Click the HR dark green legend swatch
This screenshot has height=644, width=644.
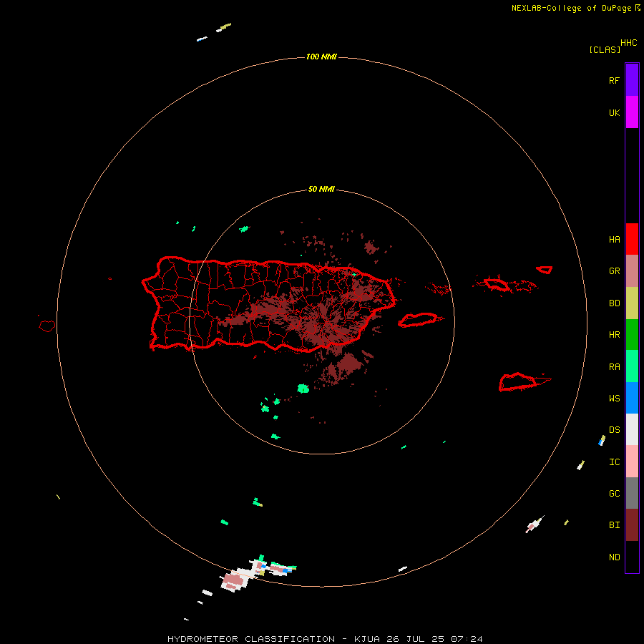tap(632, 335)
